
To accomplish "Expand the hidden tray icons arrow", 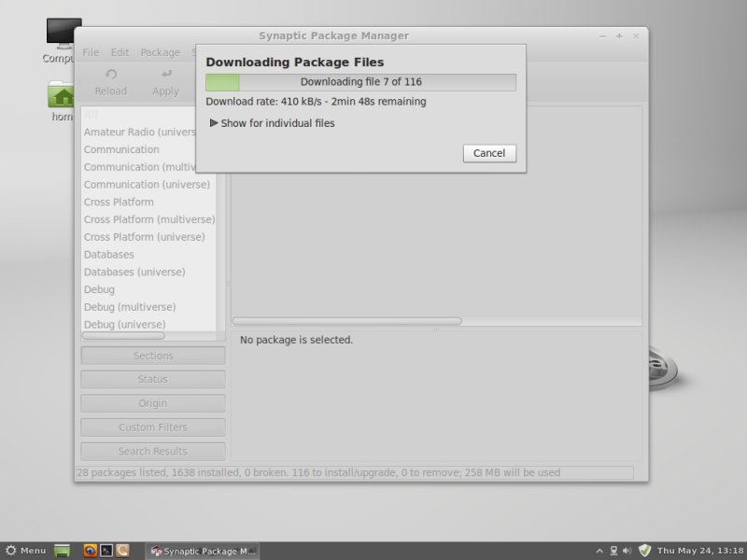I will click(599, 551).
